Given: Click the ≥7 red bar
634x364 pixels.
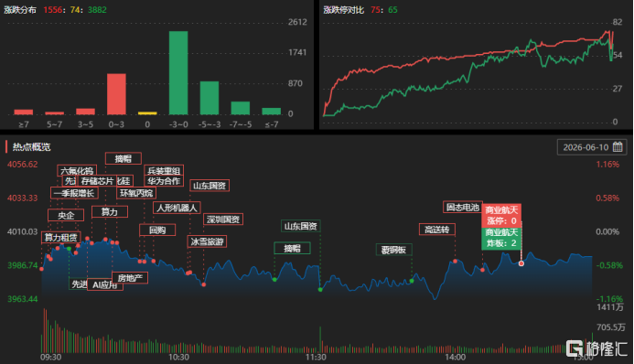Looking at the screenshot, I should [24, 112].
